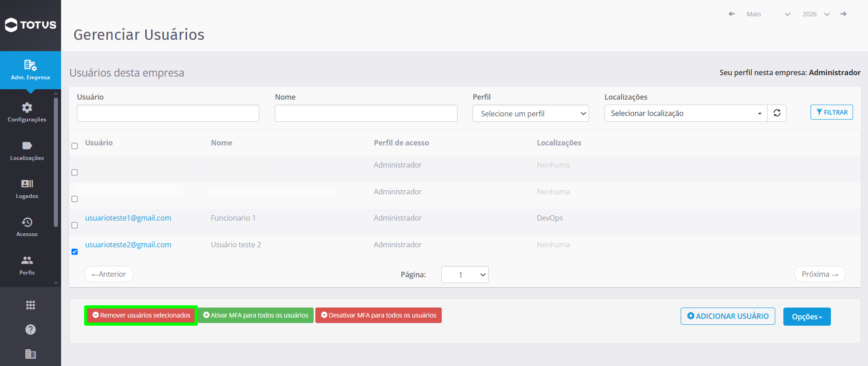Expand the Opções dropdown button

pyautogui.click(x=807, y=317)
